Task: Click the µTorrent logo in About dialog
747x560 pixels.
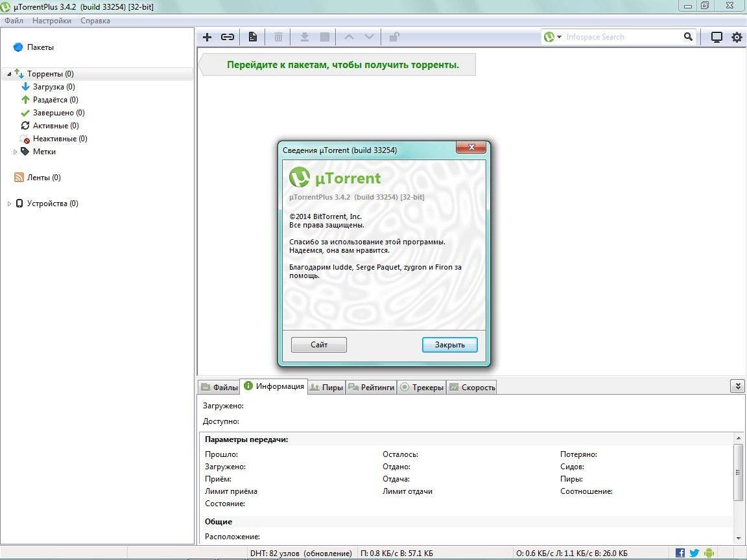Action: pos(335,178)
